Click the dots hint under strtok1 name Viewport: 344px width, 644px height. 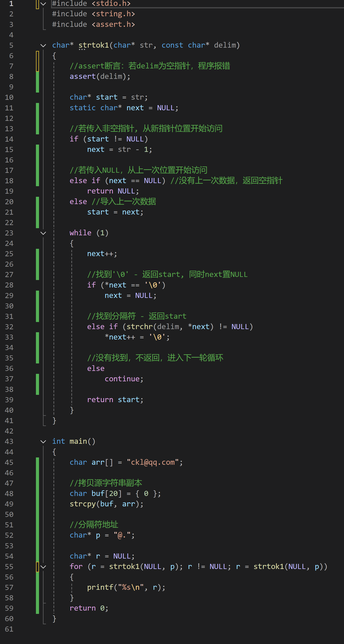click(82, 49)
